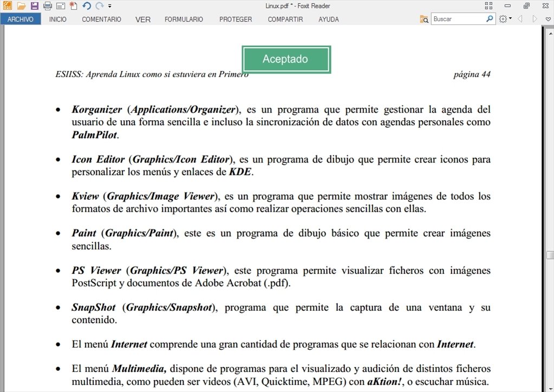Open advanced search with the folder-magnifier icon
The width and height of the screenshot is (554, 392).
point(424,19)
